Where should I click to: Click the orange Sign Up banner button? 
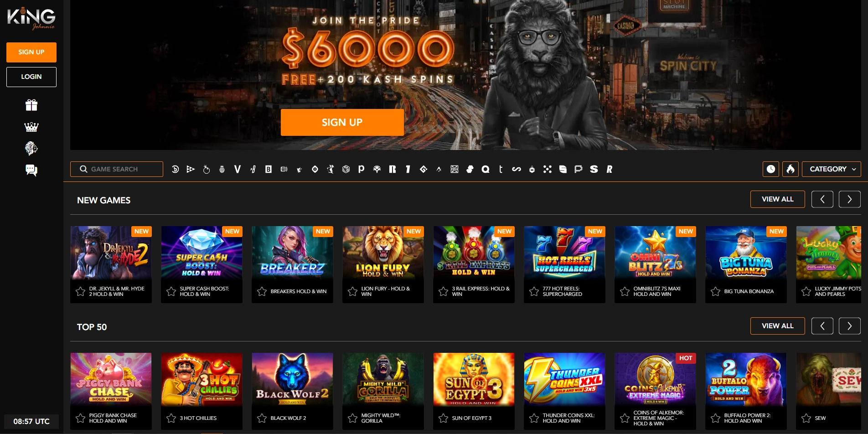tap(342, 122)
